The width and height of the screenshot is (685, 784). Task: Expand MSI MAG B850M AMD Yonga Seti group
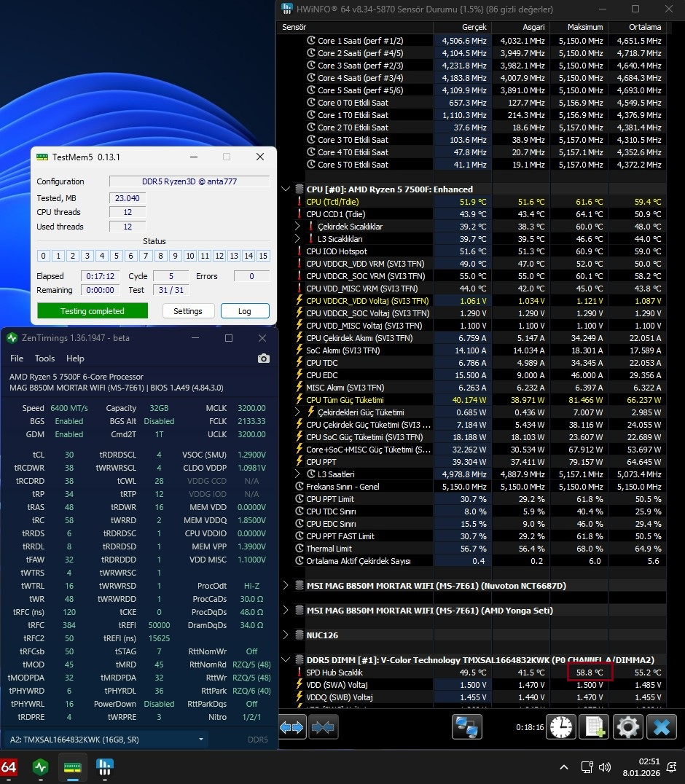[286, 610]
